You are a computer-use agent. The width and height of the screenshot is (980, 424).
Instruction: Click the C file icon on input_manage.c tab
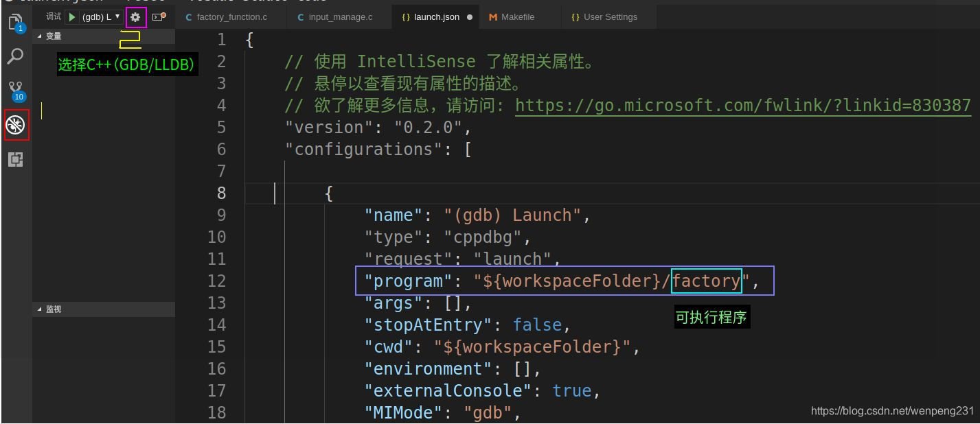(x=301, y=17)
